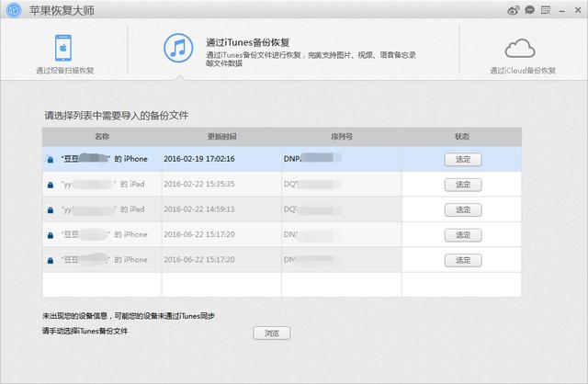Click the iCloud cloud icon
Viewport: 588px width, 384px height.
click(x=520, y=48)
